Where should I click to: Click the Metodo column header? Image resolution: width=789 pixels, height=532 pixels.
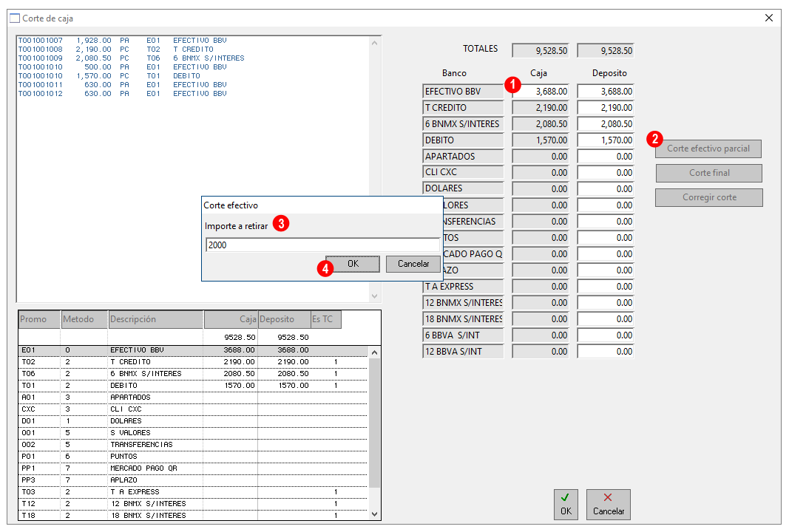(84, 319)
